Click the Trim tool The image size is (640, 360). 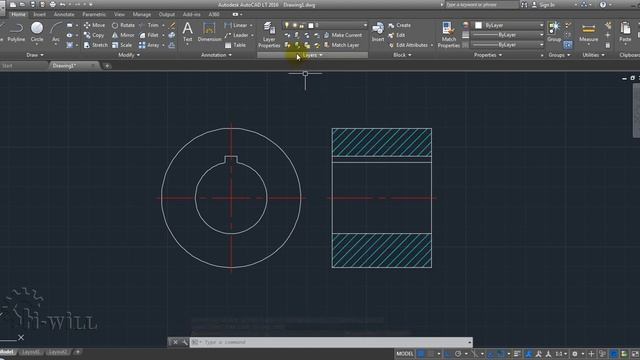149,25
